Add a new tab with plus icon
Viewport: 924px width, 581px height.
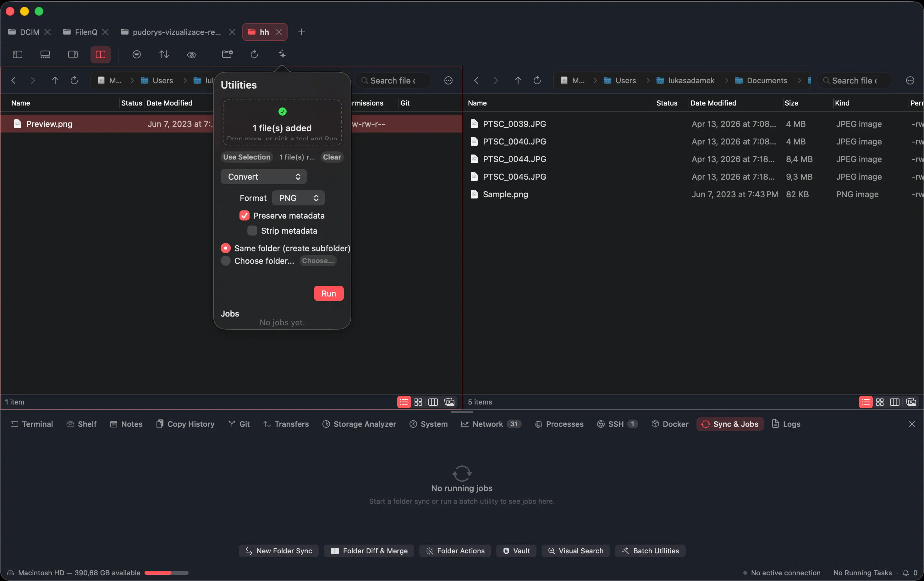click(x=302, y=32)
